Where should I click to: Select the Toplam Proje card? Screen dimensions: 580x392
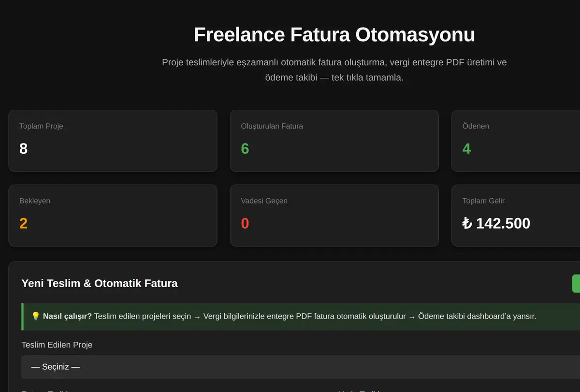point(113,141)
